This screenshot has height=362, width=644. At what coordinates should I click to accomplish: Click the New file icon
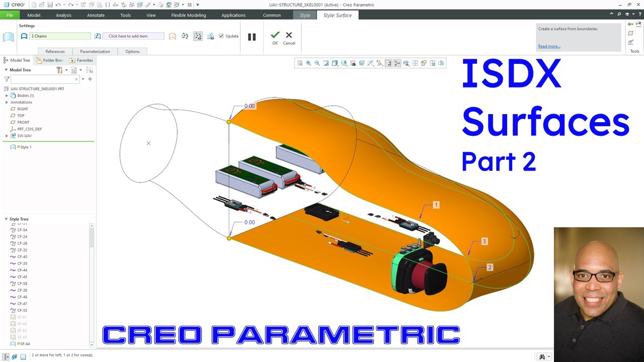click(x=34, y=5)
